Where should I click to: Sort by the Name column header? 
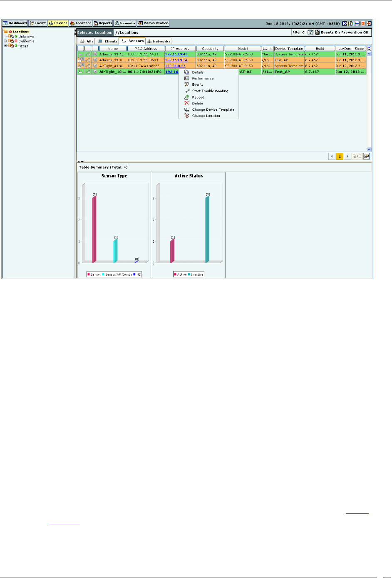113,49
